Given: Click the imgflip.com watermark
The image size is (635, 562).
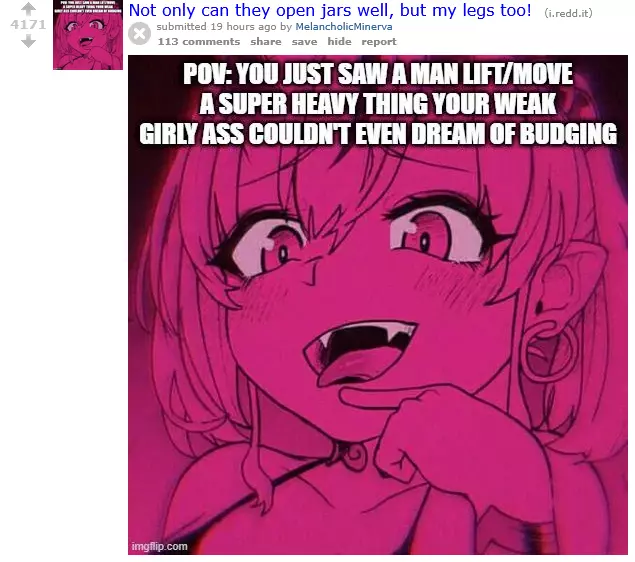Looking at the screenshot, I should point(160,546).
